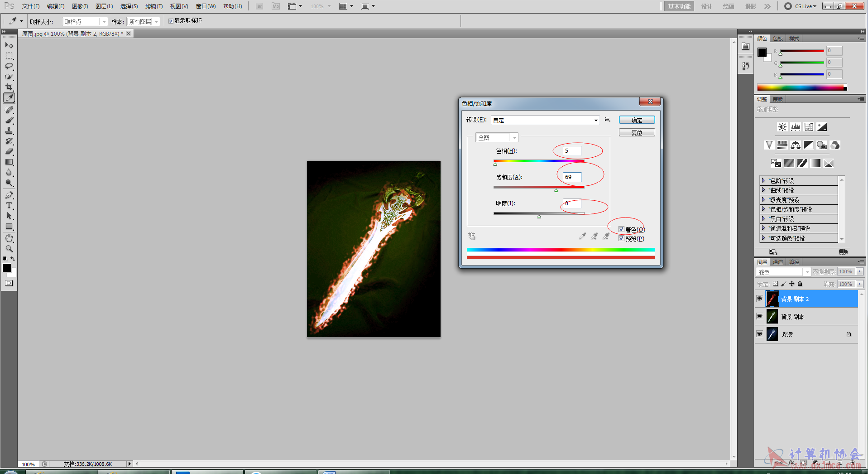Screen dimensions: 868x474
Task: Toggle the 着色 (Colorize) checkbox
Action: 621,229
